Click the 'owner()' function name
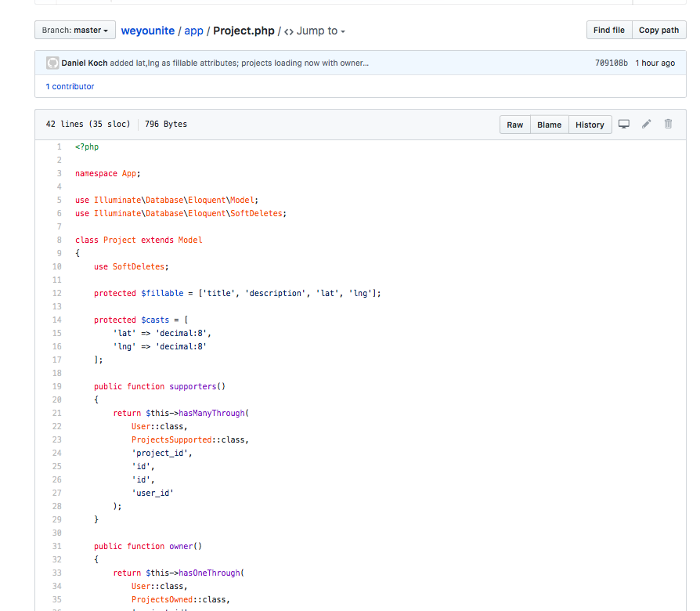700x611 pixels. pyautogui.click(x=186, y=546)
